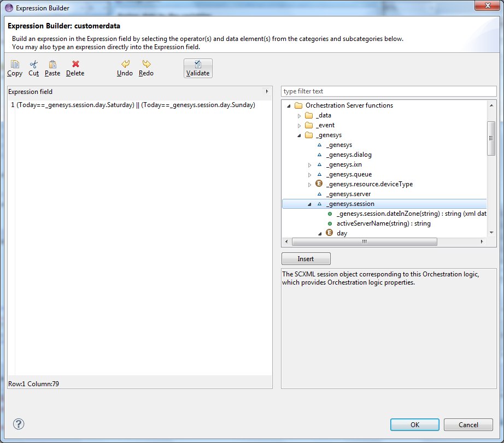Click the tree's vertical scrollbar thumb
This screenshot has width=504, height=443.
[491, 138]
